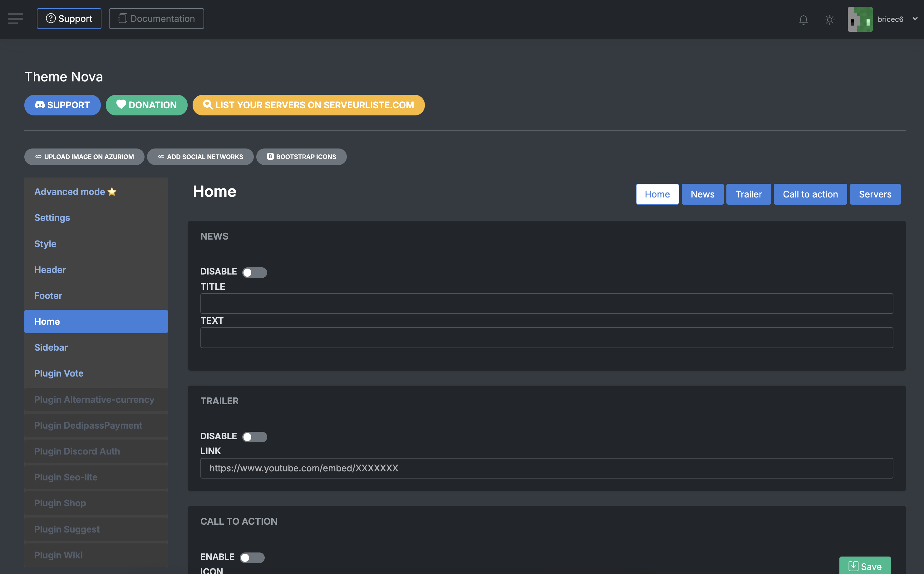Jump to the News section tab

coord(702,194)
